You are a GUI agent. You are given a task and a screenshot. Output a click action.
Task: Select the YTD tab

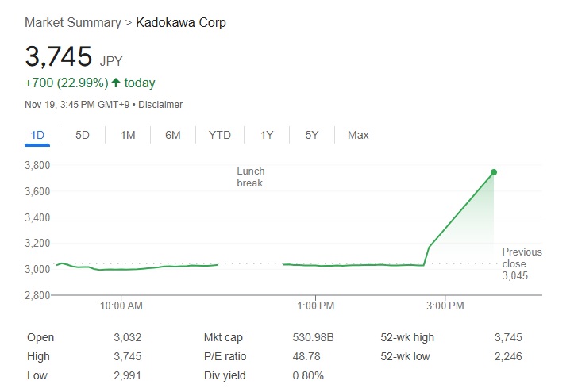[x=220, y=135]
